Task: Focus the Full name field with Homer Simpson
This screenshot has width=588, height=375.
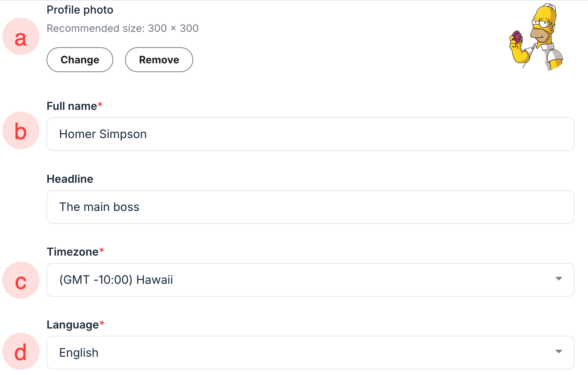Action: (310, 134)
